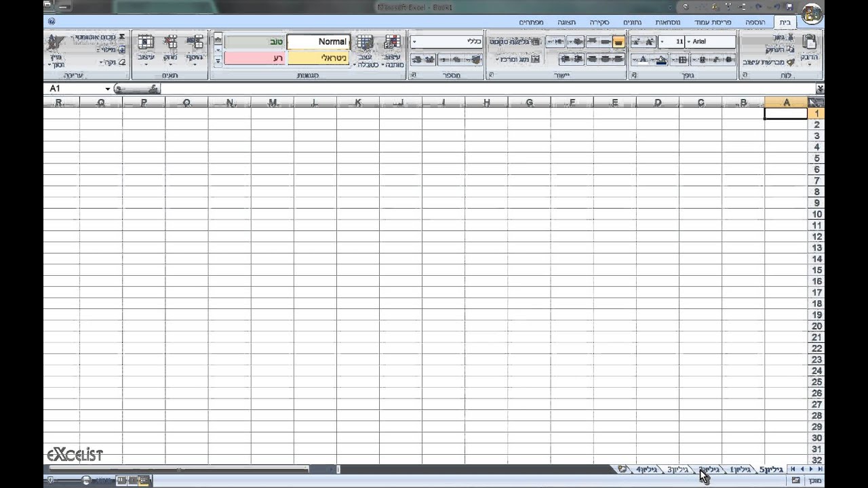The image size is (868, 488).
Task: Click the Clear (נקה) eraser icon
Action: pos(121,62)
